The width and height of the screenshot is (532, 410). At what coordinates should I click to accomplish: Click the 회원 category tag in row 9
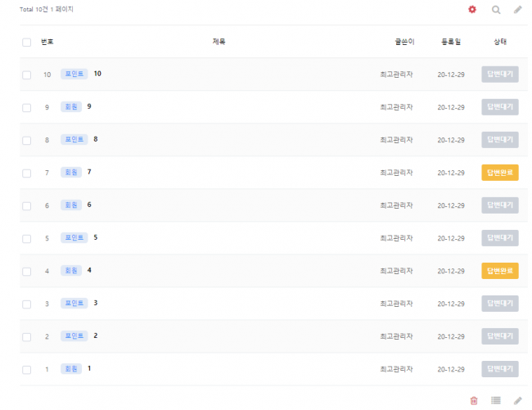71,106
